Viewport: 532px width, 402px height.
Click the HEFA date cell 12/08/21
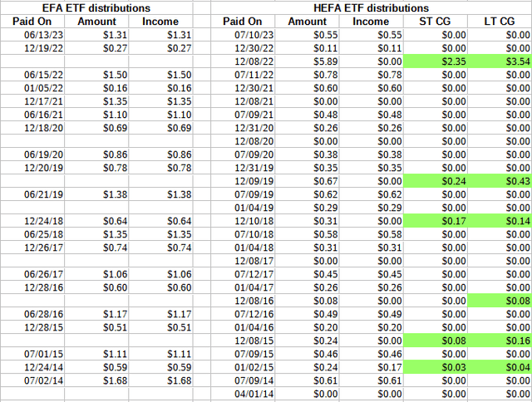[243, 101]
